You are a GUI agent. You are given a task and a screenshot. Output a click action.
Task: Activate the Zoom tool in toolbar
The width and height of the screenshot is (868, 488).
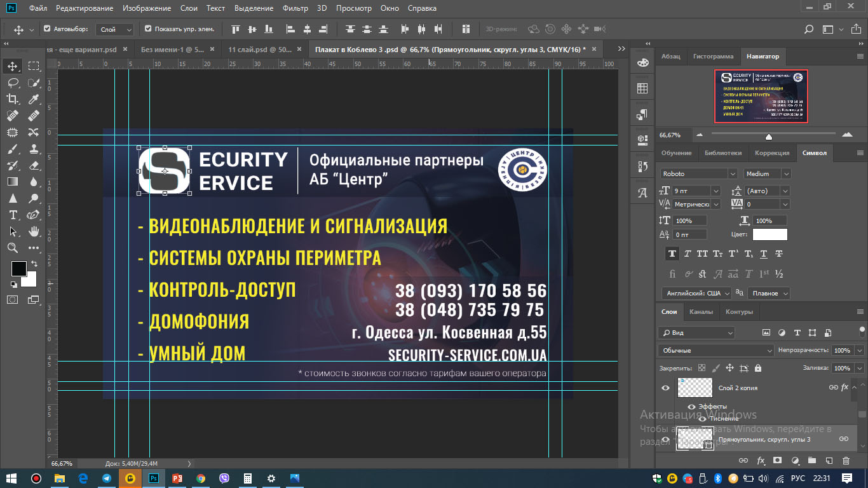[13, 248]
